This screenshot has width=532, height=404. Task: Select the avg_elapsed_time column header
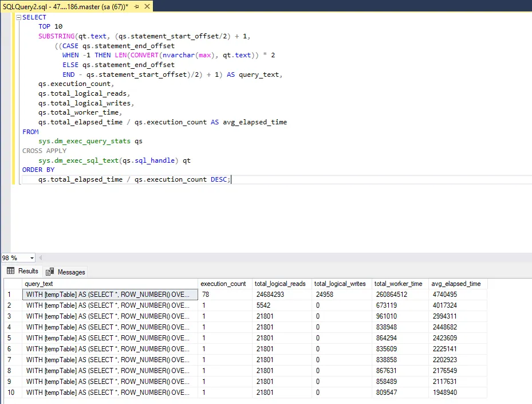[455, 284]
